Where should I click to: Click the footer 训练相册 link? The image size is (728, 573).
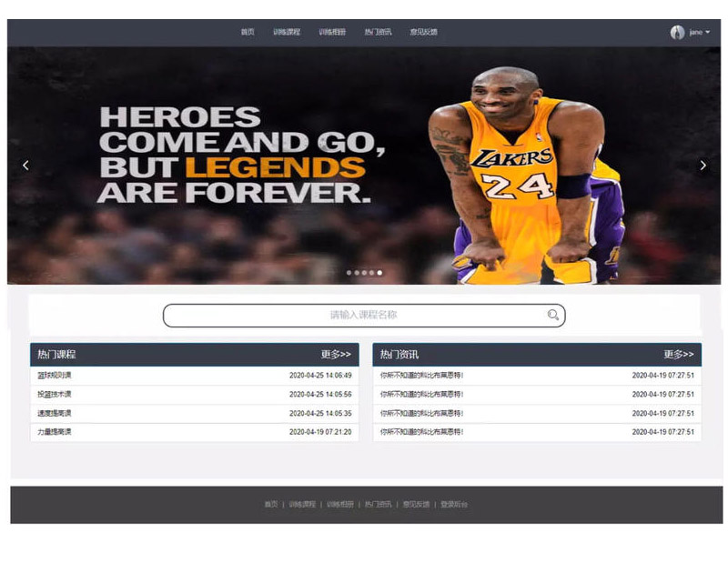coord(340,505)
